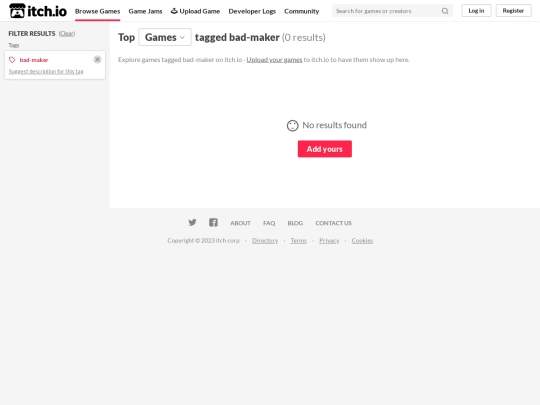Open the Games type dropdown
Image resolution: width=540 pixels, height=405 pixels.
[x=165, y=37]
